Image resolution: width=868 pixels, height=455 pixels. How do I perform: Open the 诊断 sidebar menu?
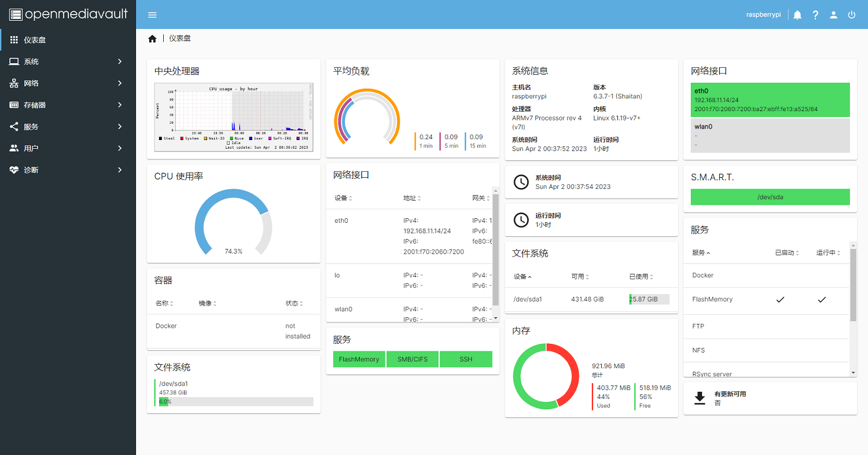[x=68, y=170]
